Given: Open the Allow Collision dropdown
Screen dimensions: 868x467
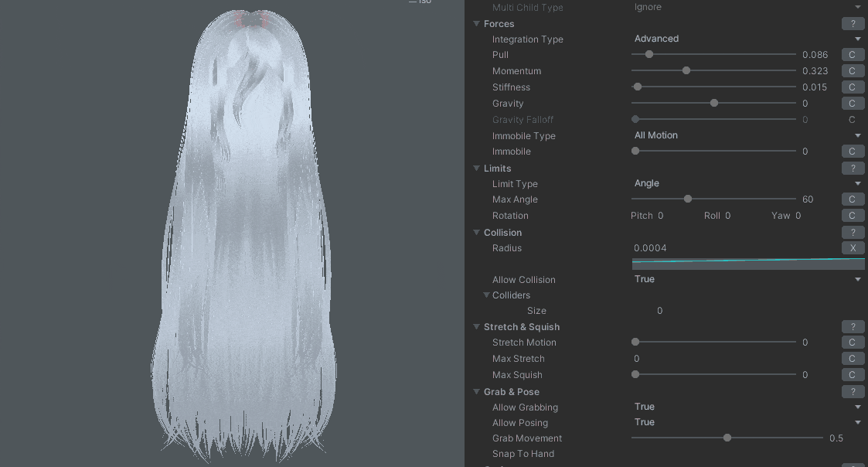Looking at the screenshot, I should 747,279.
